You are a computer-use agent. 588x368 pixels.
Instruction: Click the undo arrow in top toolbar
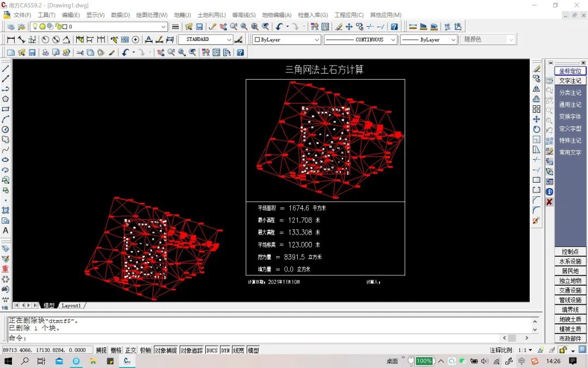click(x=279, y=27)
